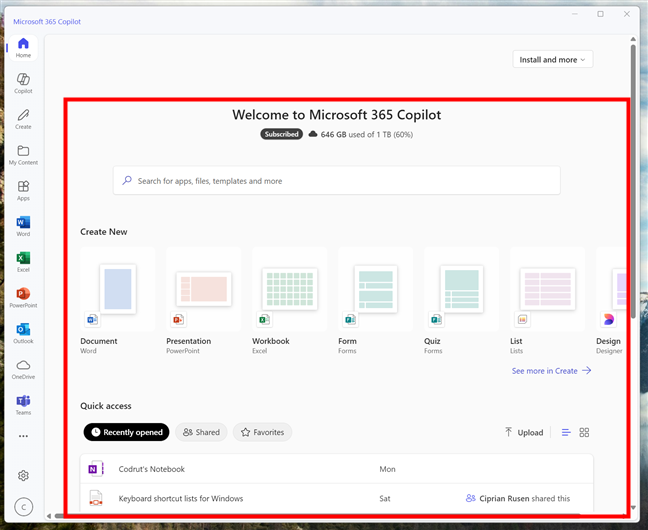The height and width of the screenshot is (530, 648).
Task: Click the cloud storage usage indicator
Action: (x=361, y=134)
